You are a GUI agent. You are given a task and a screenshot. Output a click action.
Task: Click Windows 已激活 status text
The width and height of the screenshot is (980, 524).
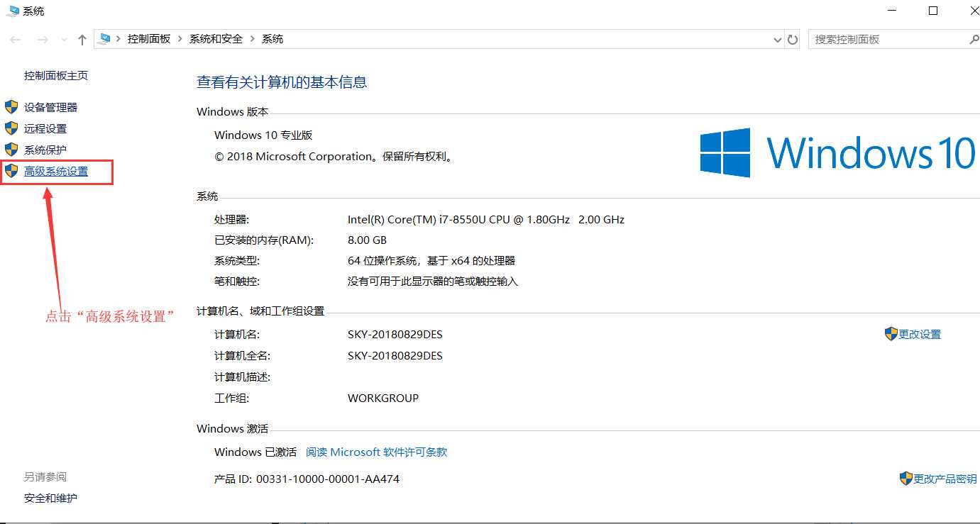point(255,452)
